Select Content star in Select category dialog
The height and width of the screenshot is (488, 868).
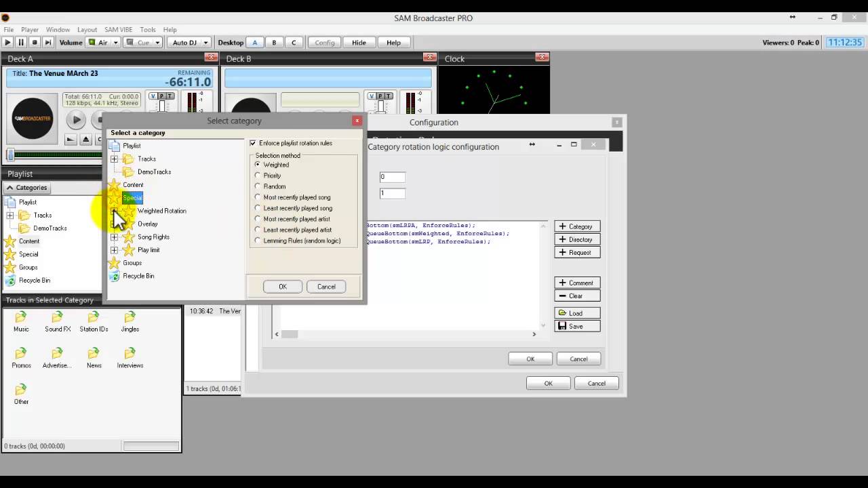point(115,185)
